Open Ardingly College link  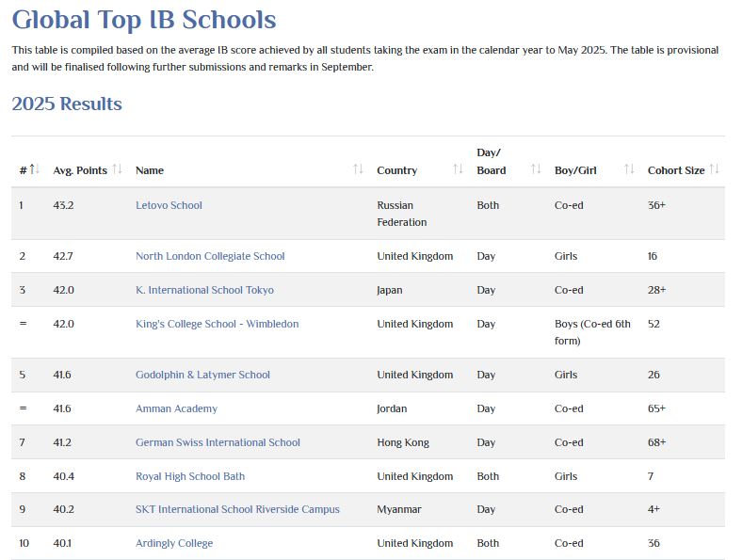[174, 543]
